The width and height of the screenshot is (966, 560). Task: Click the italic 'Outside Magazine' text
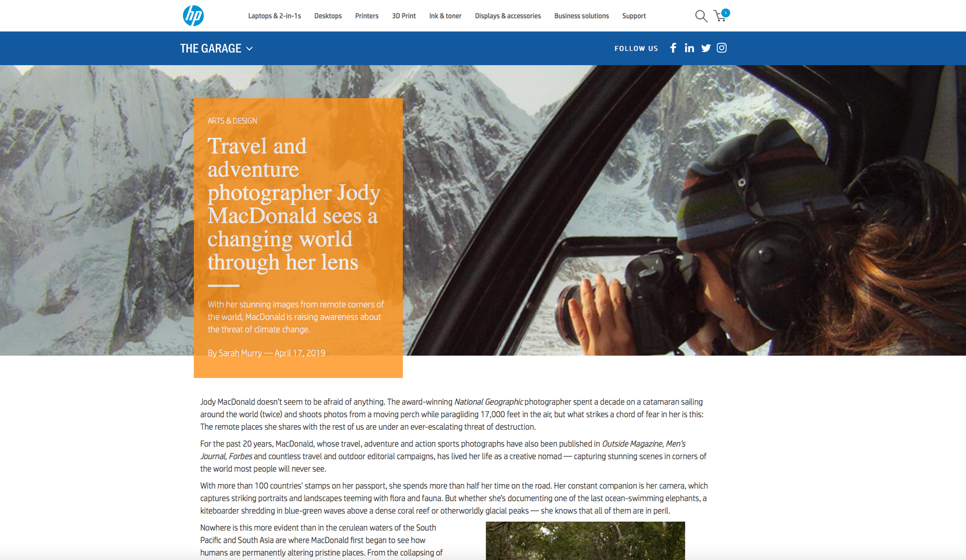tap(632, 444)
